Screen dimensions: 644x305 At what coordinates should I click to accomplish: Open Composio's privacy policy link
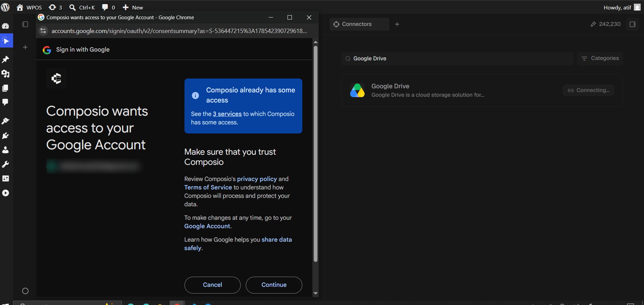[x=257, y=179]
